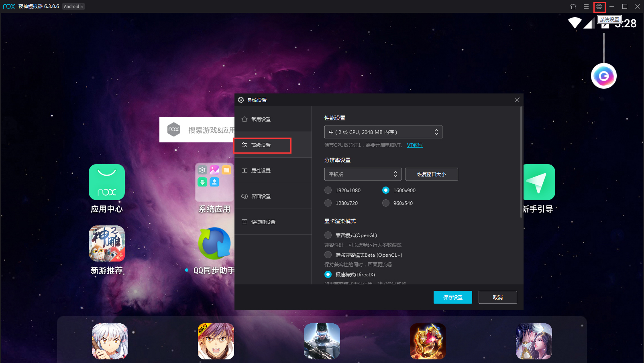The width and height of the screenshot is (644, 363).
Task: Open the first game icon in the dock
Action: (110, 341)
